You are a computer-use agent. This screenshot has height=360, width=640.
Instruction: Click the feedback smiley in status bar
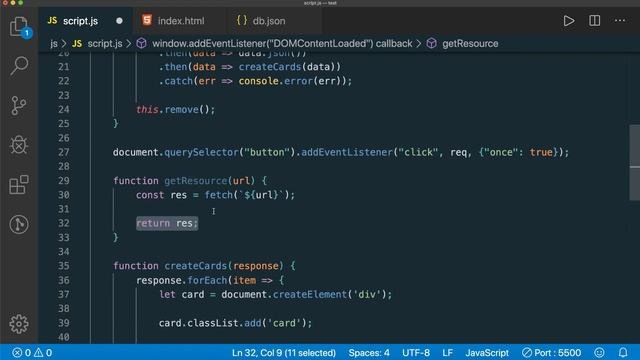click(x=599, y=353)
